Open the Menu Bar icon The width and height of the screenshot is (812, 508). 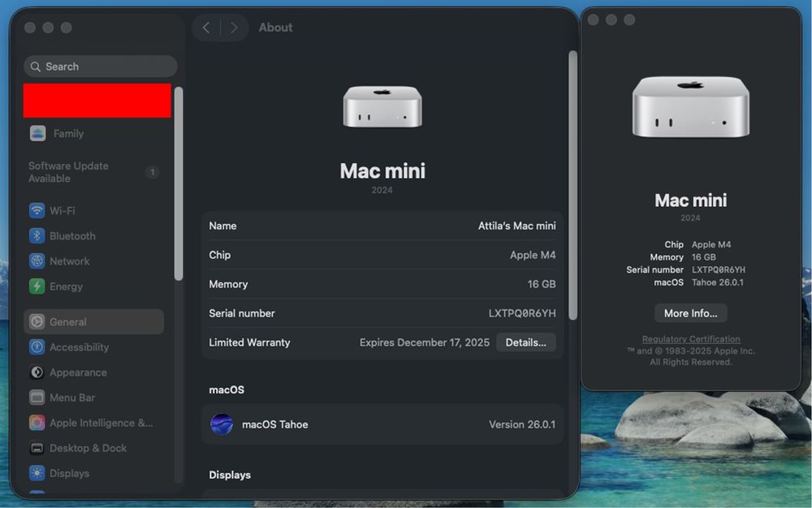point(37,398)
